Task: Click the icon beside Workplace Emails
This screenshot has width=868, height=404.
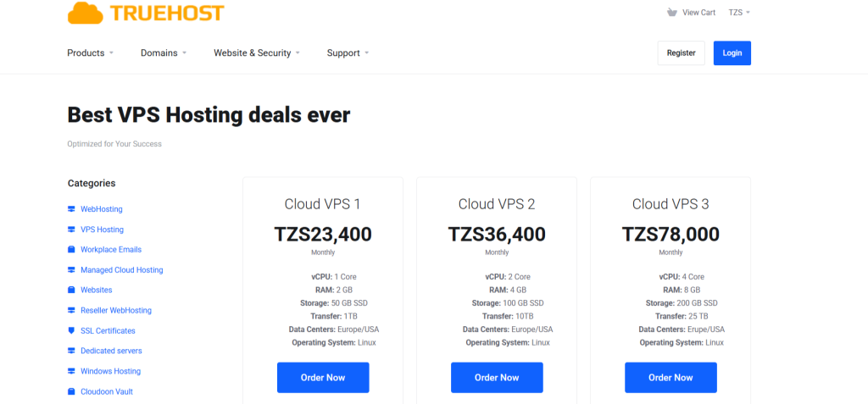Action: click(71, 250)
